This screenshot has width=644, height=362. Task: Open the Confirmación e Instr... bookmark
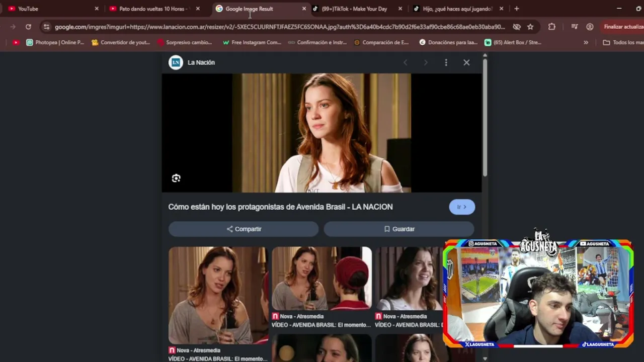317,42
